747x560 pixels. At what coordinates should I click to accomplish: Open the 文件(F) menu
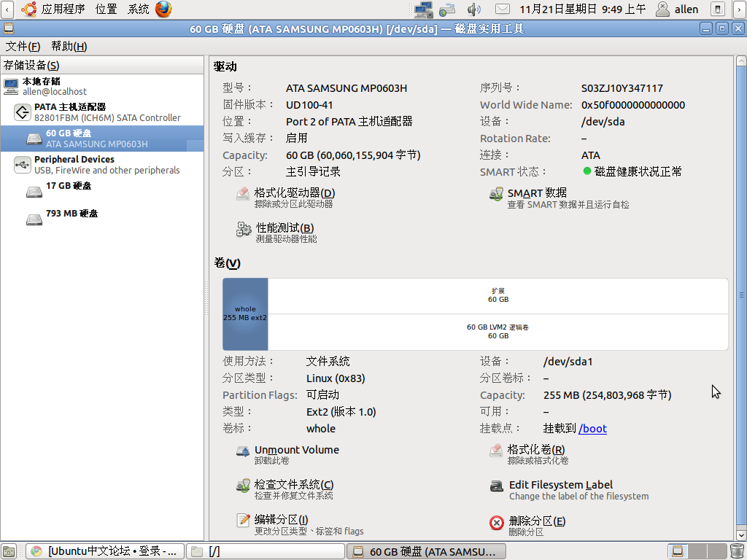tap(23, 46)
